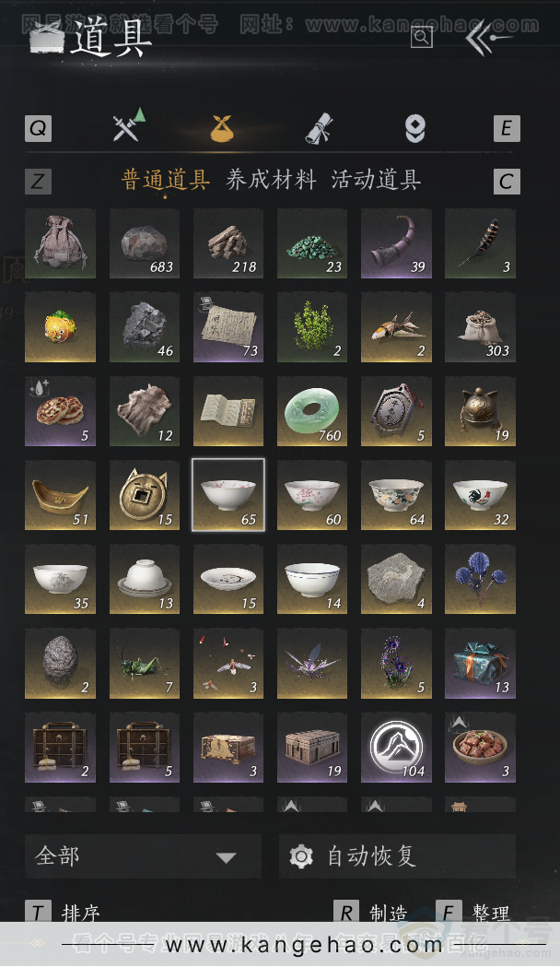Open the 自动恢复 settings gear
The width and height of the screenshot is (560, 967).
[301, 856]
